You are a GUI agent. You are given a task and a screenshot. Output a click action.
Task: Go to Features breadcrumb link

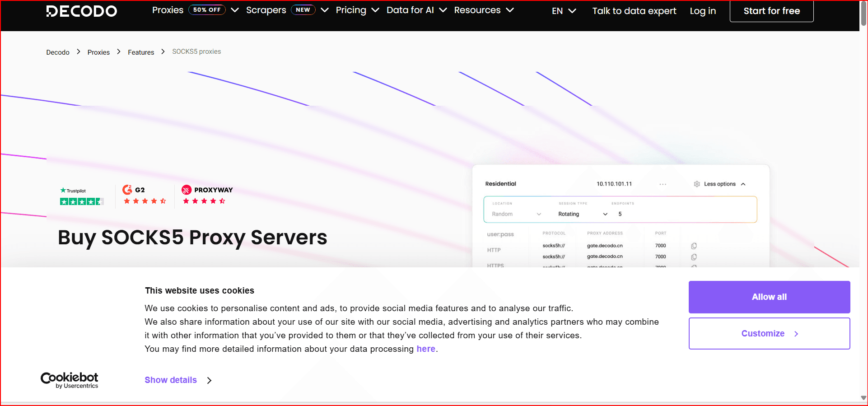tap(141, 52)
